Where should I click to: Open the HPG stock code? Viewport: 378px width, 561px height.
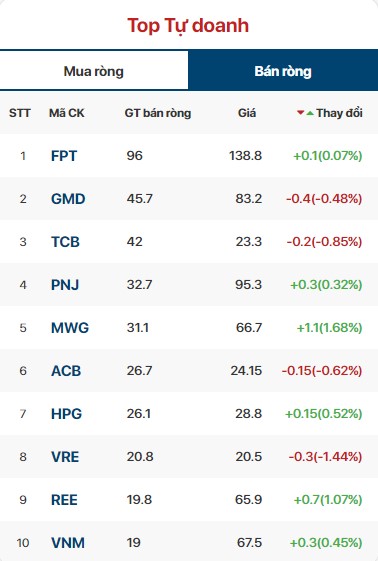click(67, 414)
